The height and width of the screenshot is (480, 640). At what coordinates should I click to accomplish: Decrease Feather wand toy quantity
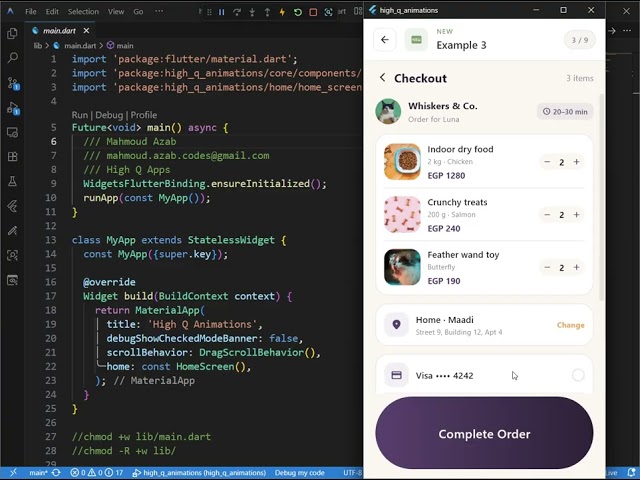coord(547,267)
